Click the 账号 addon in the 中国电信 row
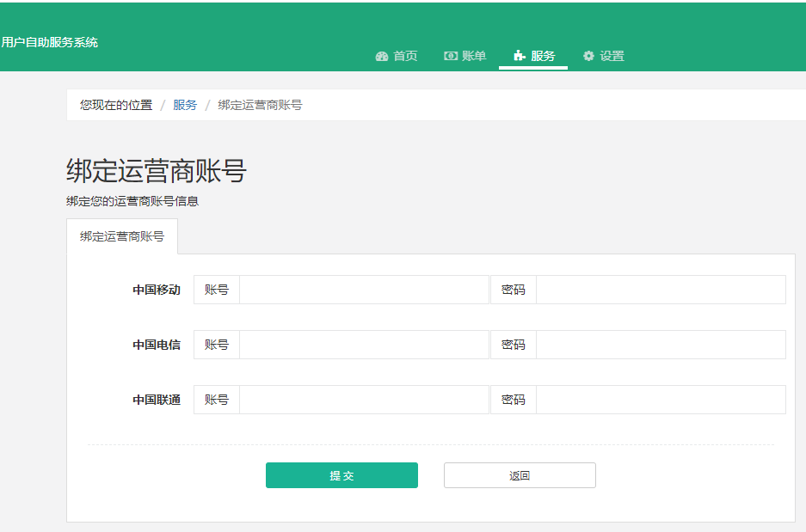806x532 pixels. point(217,345)
